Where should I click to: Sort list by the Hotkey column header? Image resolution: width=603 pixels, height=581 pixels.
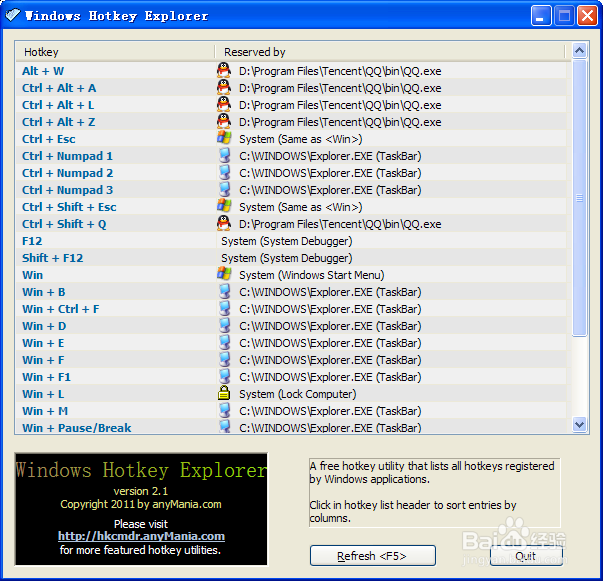115,52
